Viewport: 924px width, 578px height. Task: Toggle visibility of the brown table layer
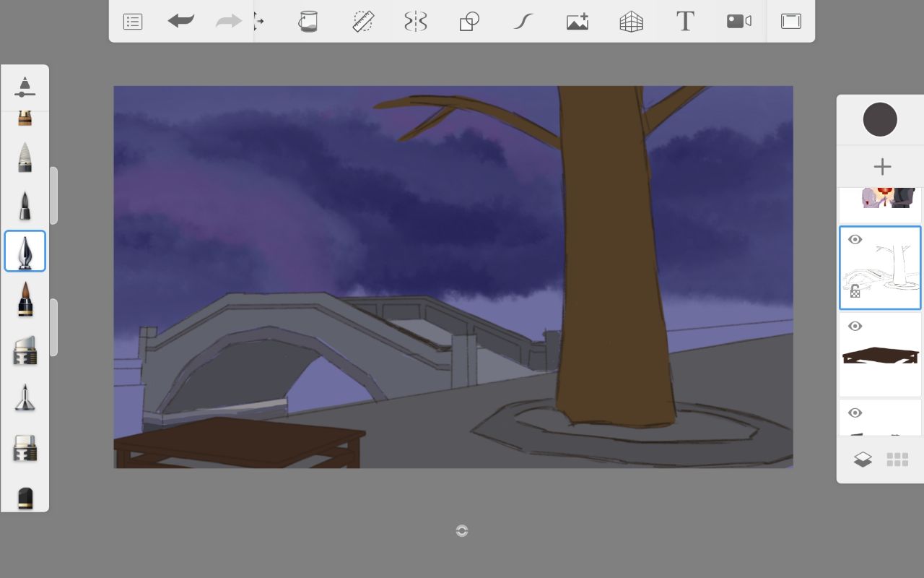pos(855,327)
